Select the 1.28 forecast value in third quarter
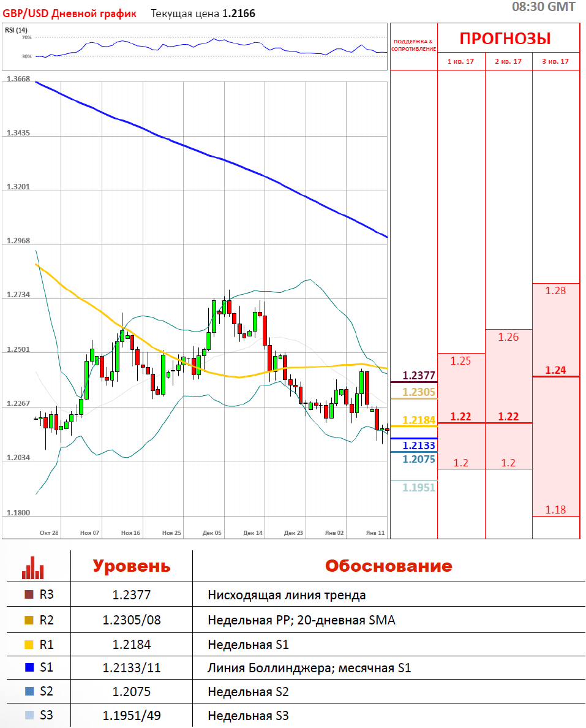Viewport: 586px width, 728px height. [555, 290]
